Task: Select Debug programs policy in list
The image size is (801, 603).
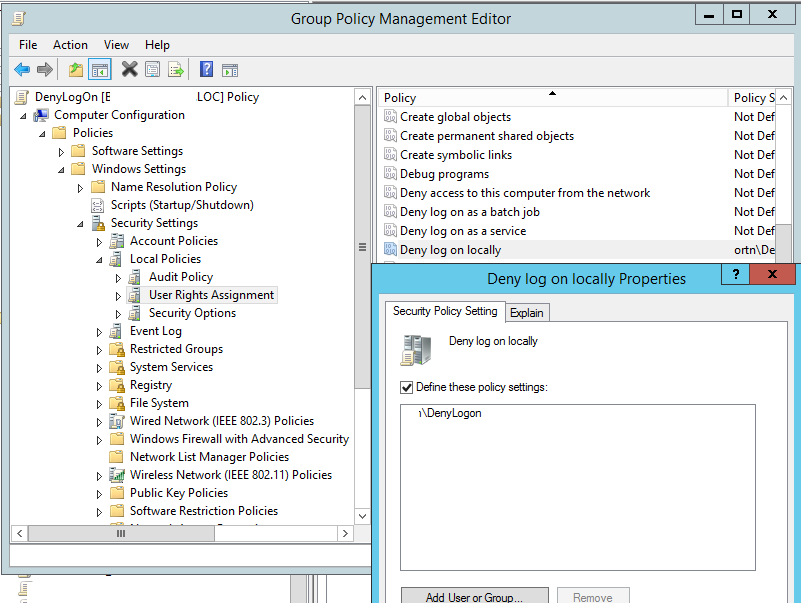Action: [444, 174]
